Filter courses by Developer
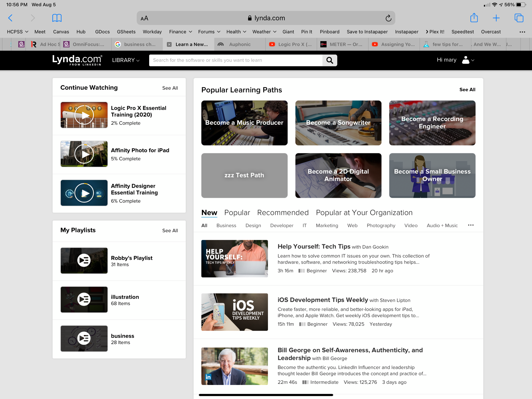532x399 pixels. tap(282, 225)
